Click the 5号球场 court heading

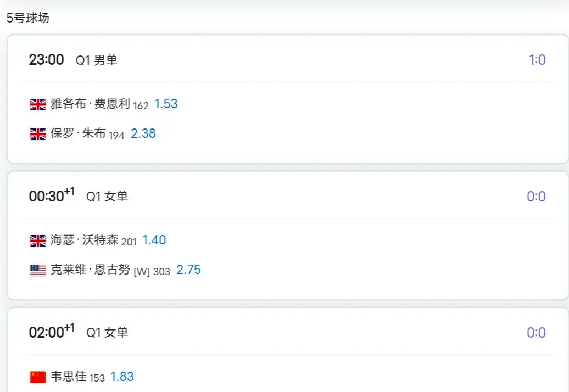(x=28, y=18)
